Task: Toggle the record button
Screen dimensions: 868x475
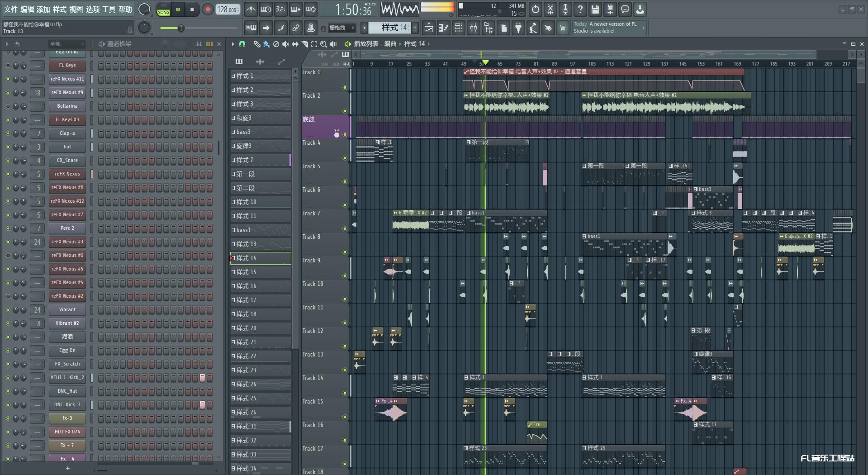Action: point(208,9)
